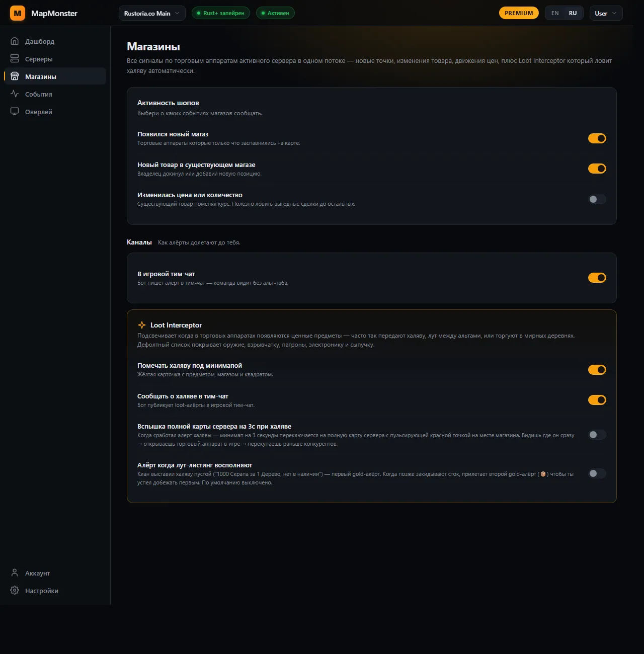
Task: Click the События activity pulse icon
Action: [15, 94]
